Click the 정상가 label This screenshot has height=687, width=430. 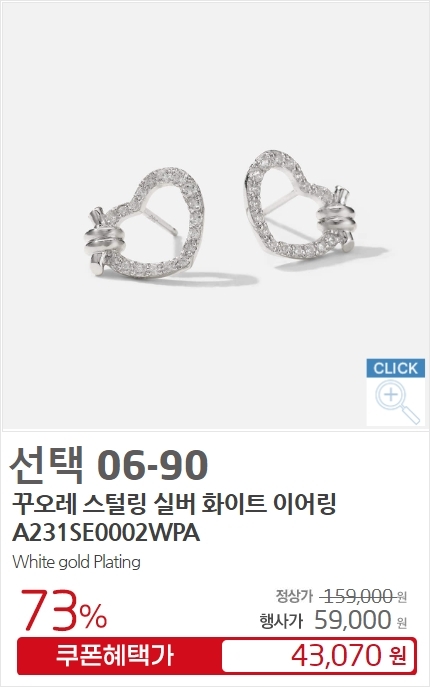(x=294, y=596)
